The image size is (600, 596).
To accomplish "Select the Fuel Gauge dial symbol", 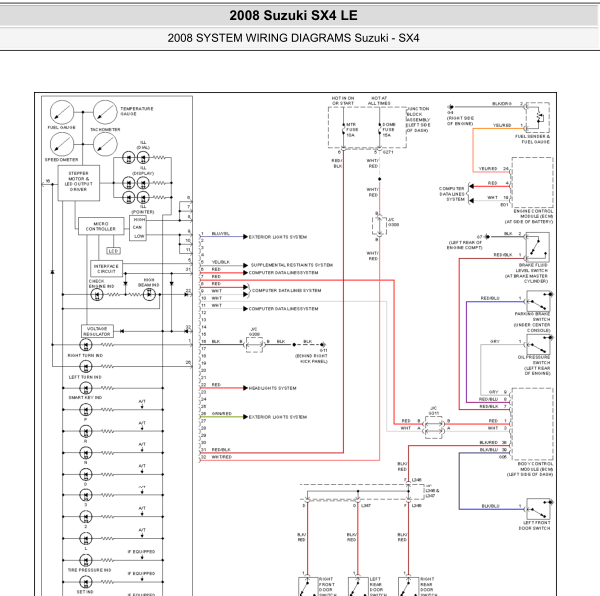I will coord(62,112).
